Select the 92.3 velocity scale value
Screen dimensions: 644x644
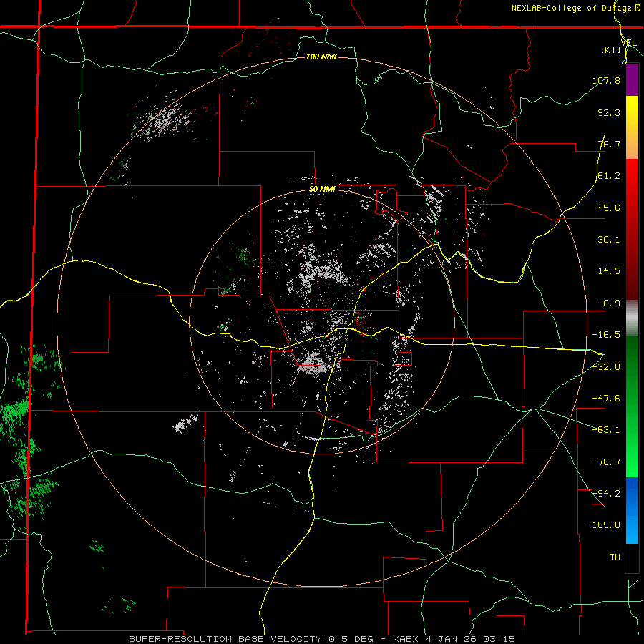[609, 112]
